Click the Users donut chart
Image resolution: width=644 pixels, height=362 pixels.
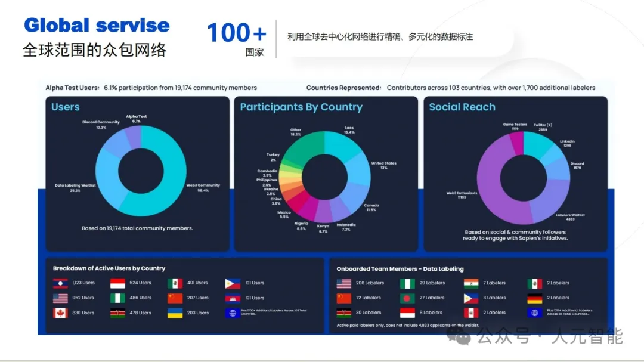[x=141, y=171]
